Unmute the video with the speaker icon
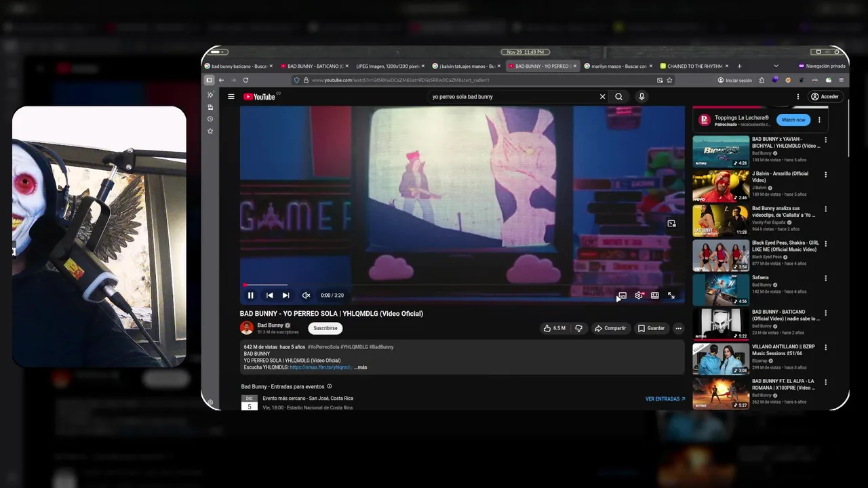 [306, 296]
